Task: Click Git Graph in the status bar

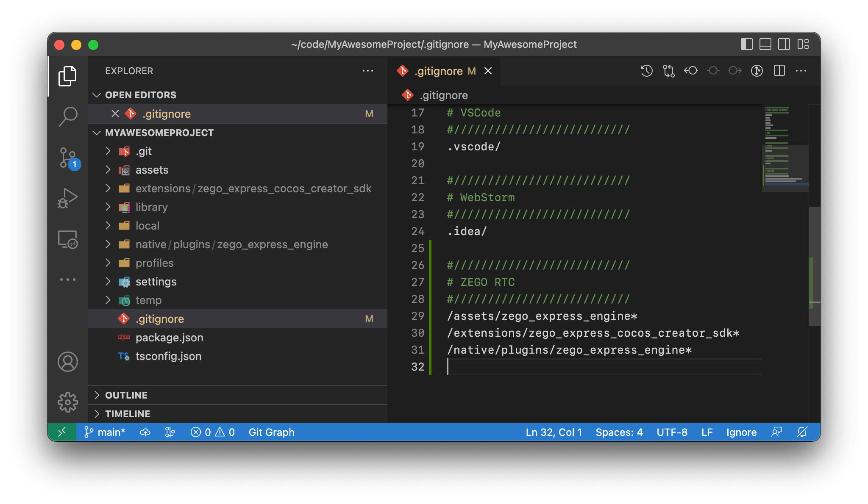Action: pyautogui.click(x=271, y=432)
